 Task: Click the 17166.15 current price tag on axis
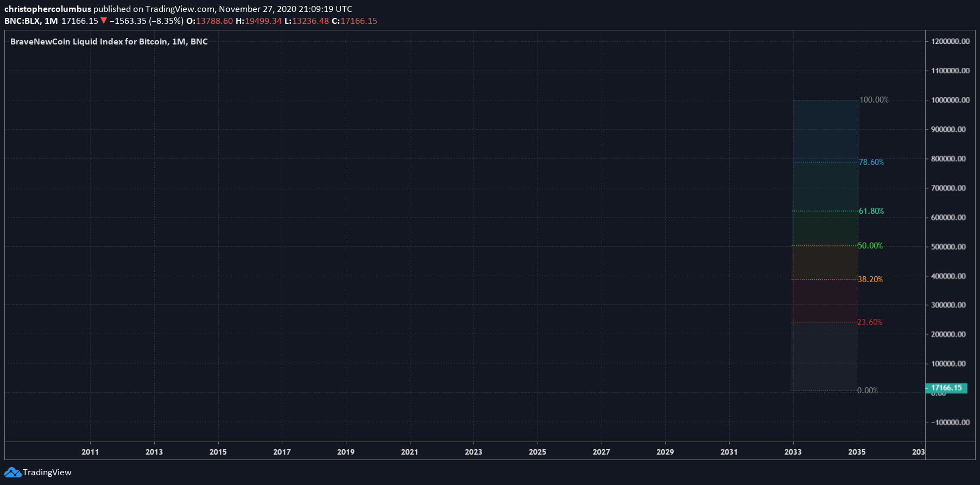946,388
